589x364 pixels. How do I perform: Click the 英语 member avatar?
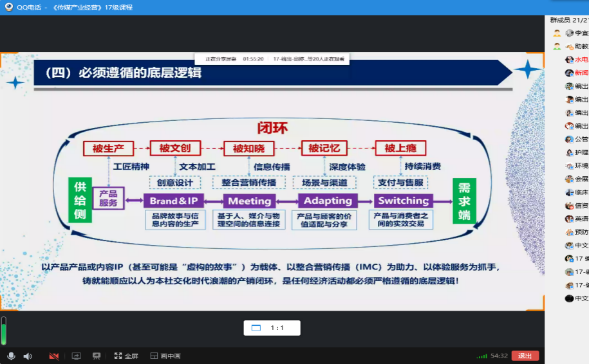pyautogui.click(x=570, y=219)
